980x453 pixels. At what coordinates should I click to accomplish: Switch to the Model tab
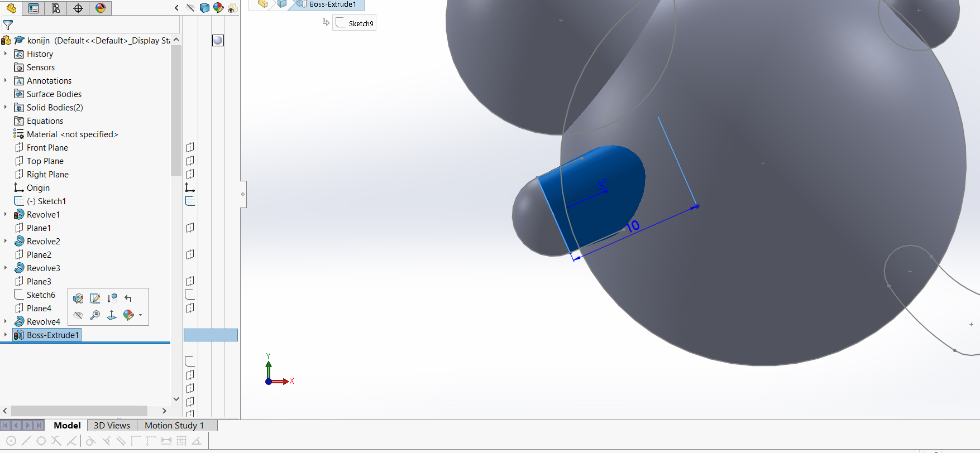point(67,425)
